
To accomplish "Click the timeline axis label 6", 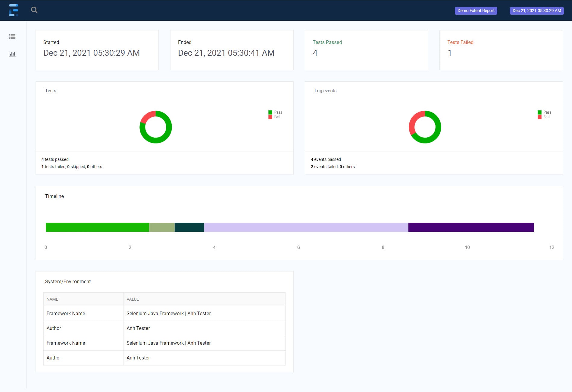I will (x=299, y=247).
